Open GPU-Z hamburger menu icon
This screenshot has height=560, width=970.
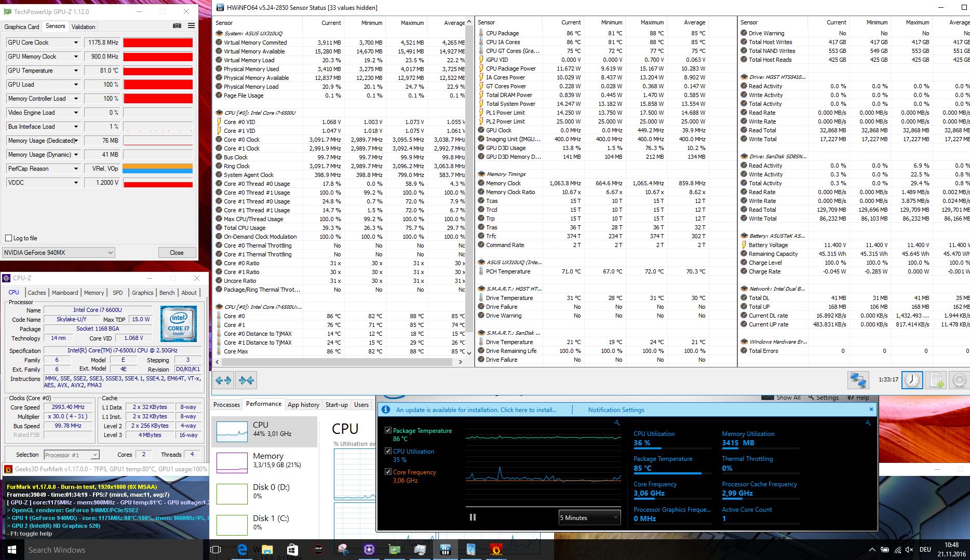click(191, 26)
